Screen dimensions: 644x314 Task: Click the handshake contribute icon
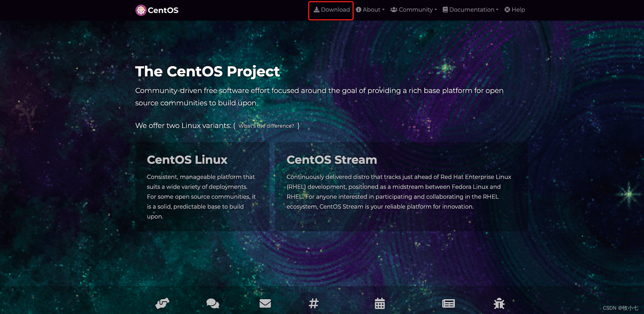162,303
